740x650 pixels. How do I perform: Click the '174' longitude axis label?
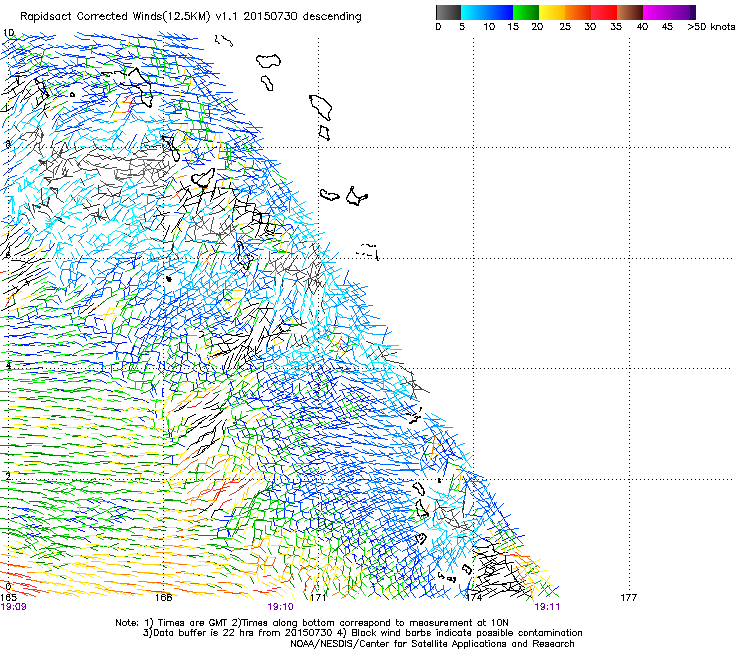[473, 598]
